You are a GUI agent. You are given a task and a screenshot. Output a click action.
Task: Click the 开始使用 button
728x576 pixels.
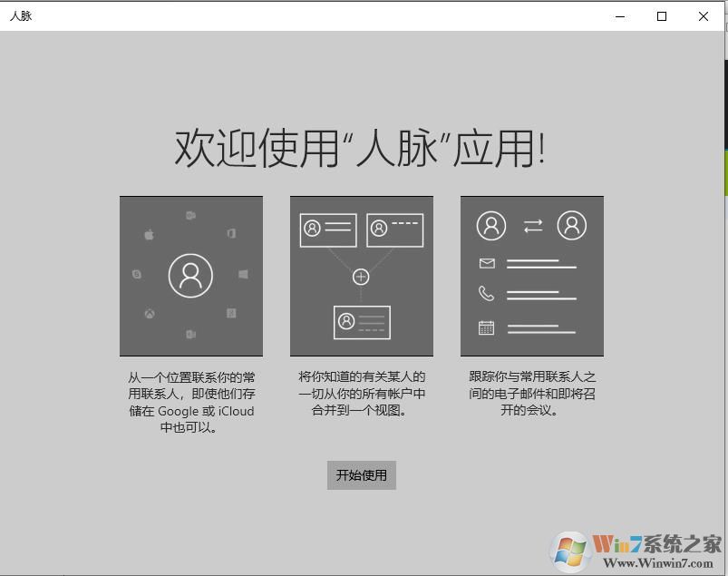361,475
